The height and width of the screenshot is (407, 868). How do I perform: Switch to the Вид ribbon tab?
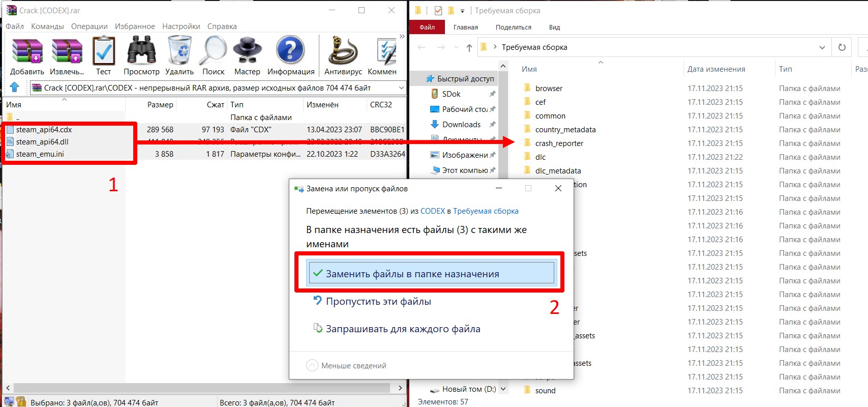tap(555, 27)
